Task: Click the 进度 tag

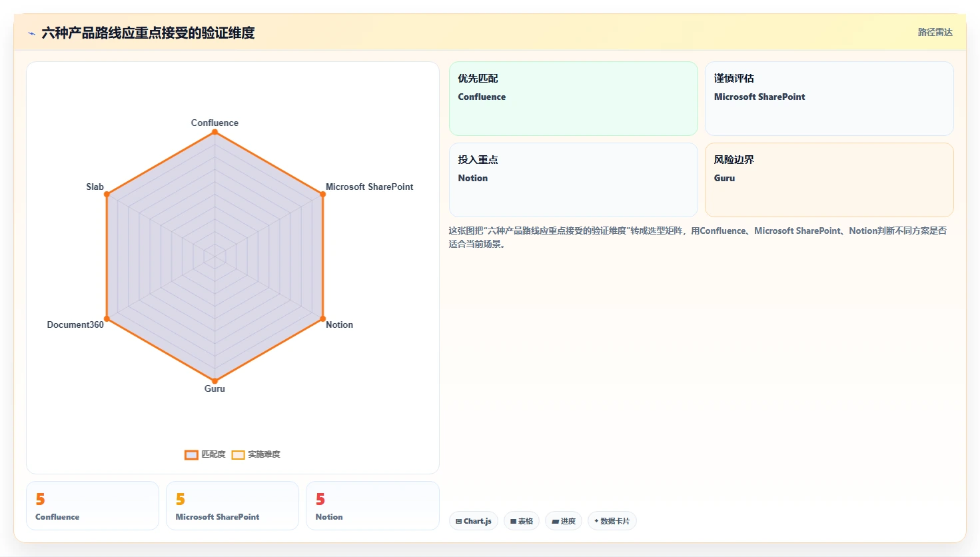Action: click(x=564, y=521)
